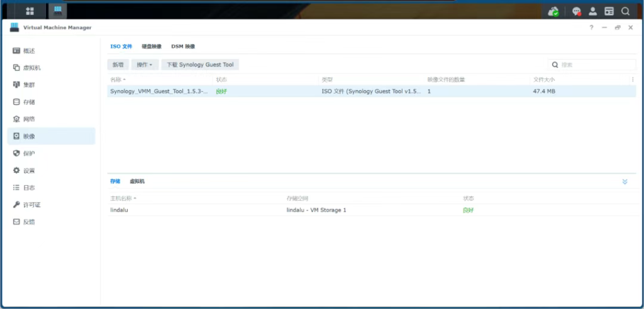This screenshot has height=309, width=644.
Task: Click the 状态 header in image table
Action: pyautogui.click(x=221, y=79)
